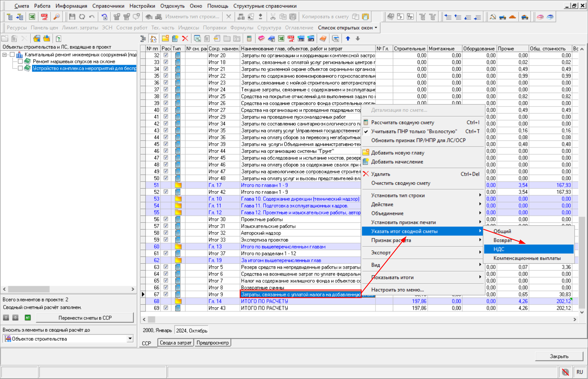Click the magnifier search icon
The image size is (588, 379).
click(56, 17)
